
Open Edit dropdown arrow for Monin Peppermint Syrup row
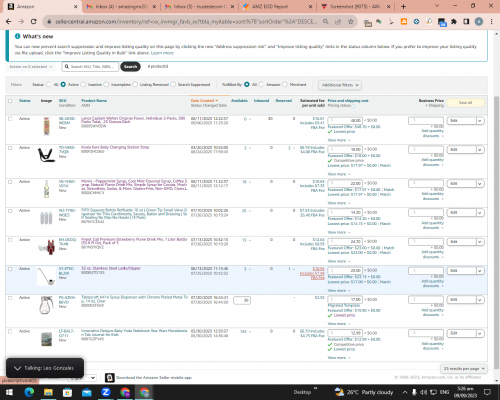click(x=480, y=184)
